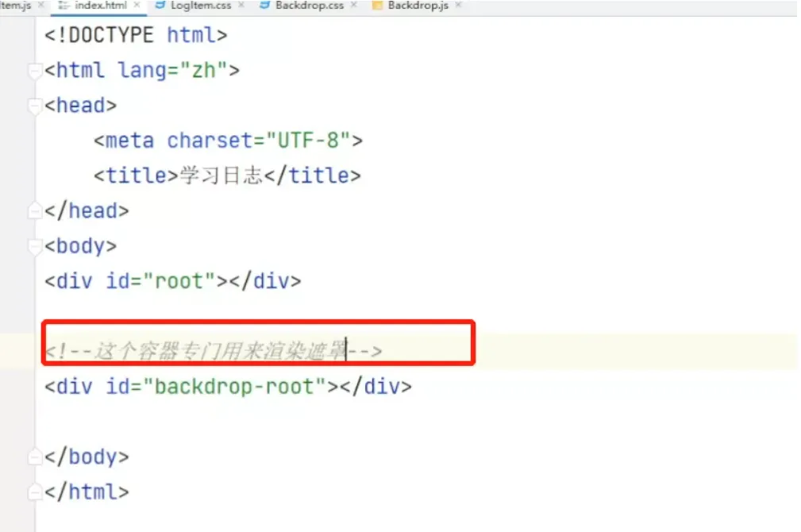
Task: Click the HTML file icon on index.html tab
Action: [x=64, y=6]
